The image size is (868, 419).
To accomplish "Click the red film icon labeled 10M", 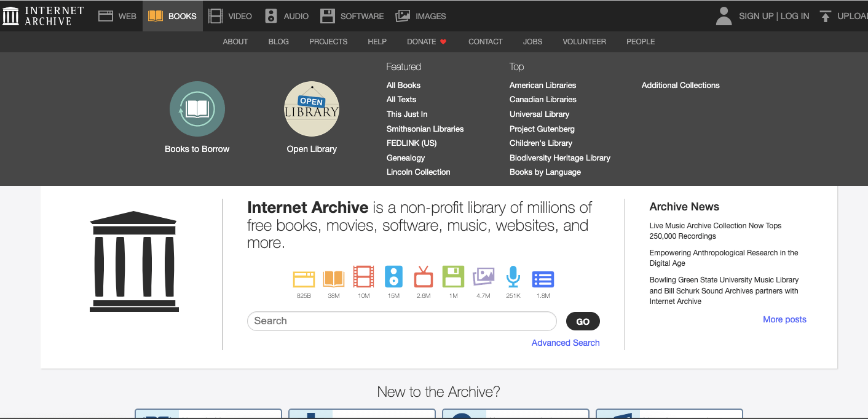I will (364, 277).
